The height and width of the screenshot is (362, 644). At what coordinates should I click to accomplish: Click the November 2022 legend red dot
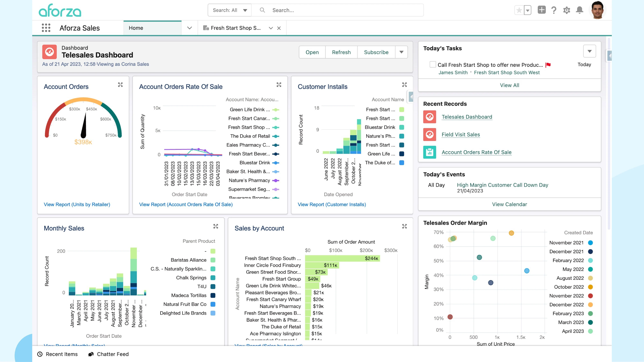pyautogui.click(x=590, y=296)
